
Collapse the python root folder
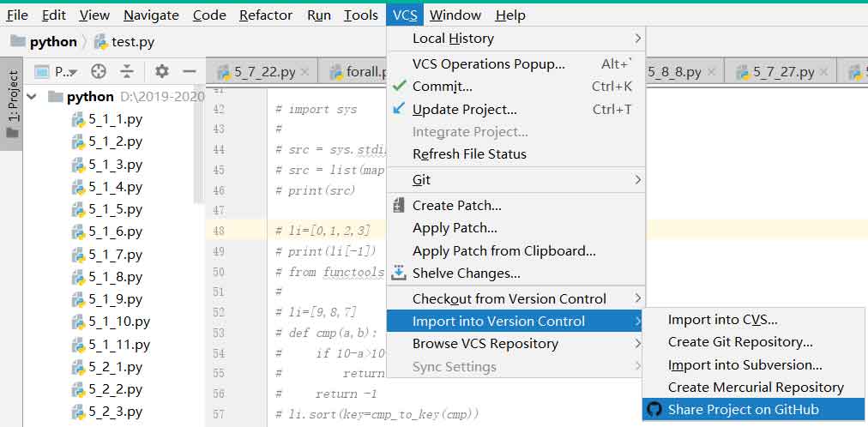(32, 97)
